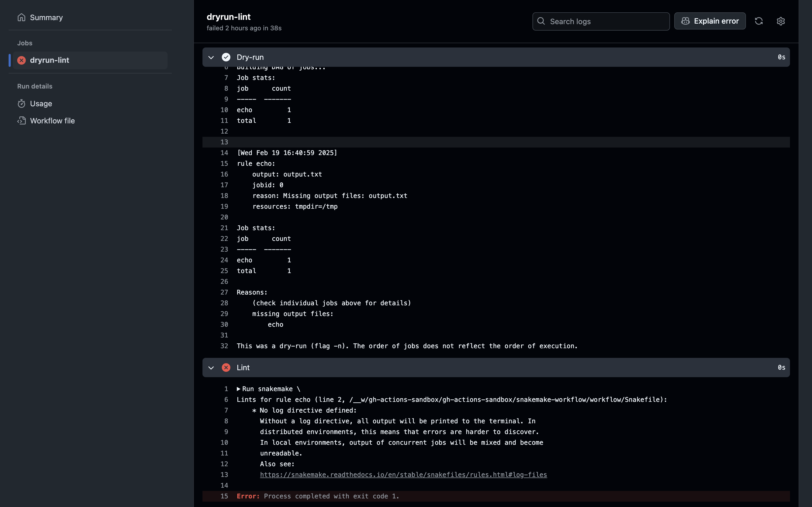Click the stopwatch icon next to Usage

(x=21, y=104)
